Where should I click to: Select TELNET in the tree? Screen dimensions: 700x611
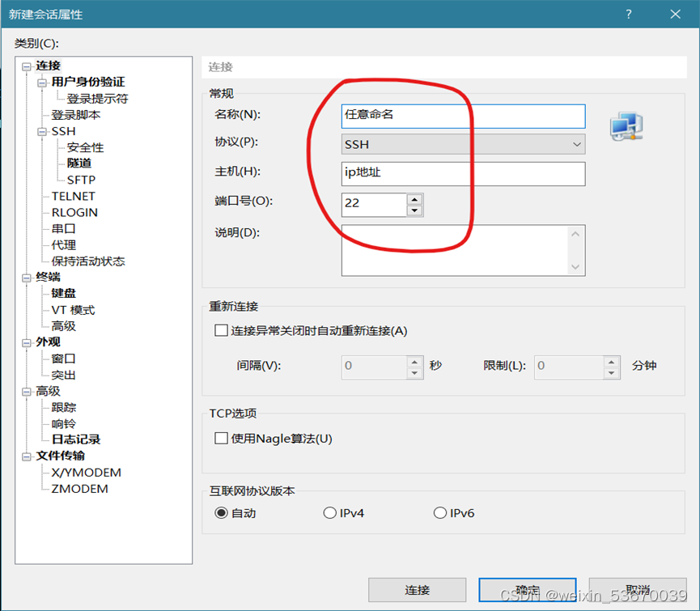pyautogui.click(x=73, y=197)
